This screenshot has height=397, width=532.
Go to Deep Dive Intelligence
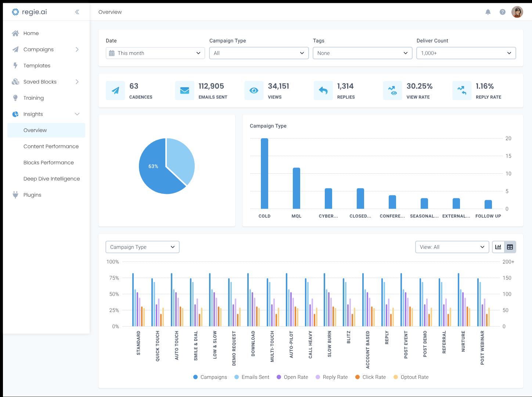coord(51,179)
